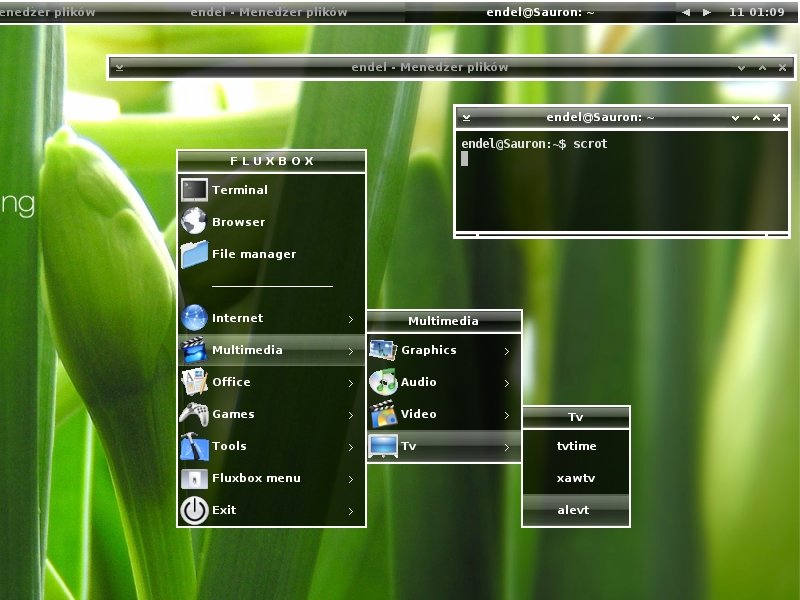Expand the Video submenu arrow
800x600 pixels.
click(507, 415)
